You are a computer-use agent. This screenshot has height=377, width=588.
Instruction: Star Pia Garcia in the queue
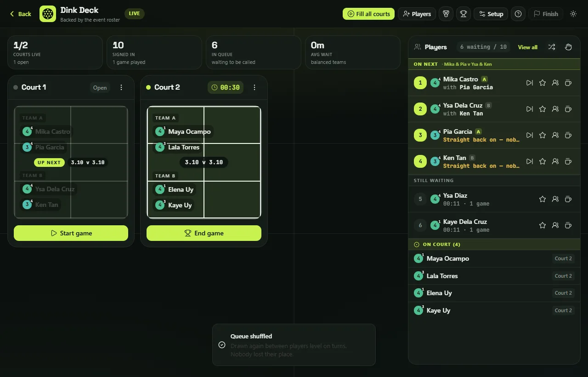pyautogui.click(x=543, y=135)
